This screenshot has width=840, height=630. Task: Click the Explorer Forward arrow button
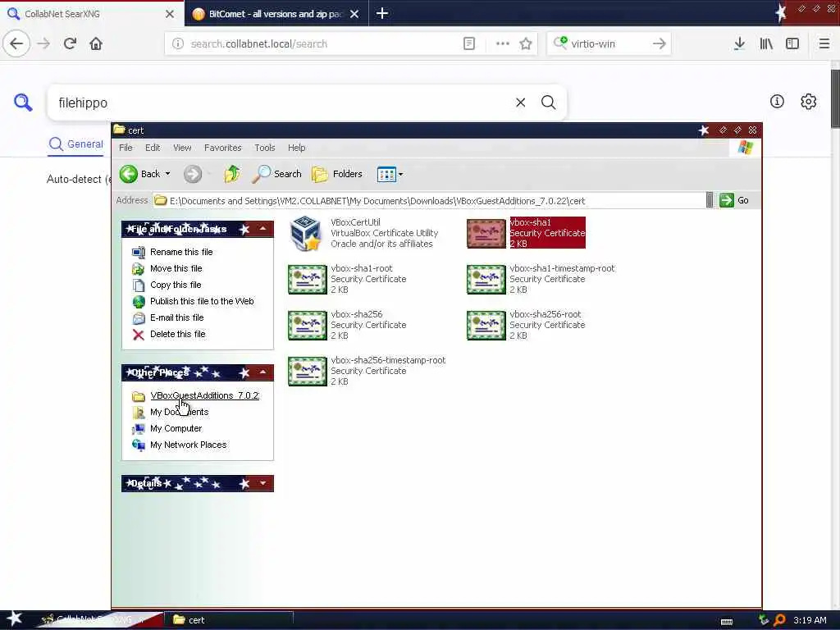tap(193, 174)
